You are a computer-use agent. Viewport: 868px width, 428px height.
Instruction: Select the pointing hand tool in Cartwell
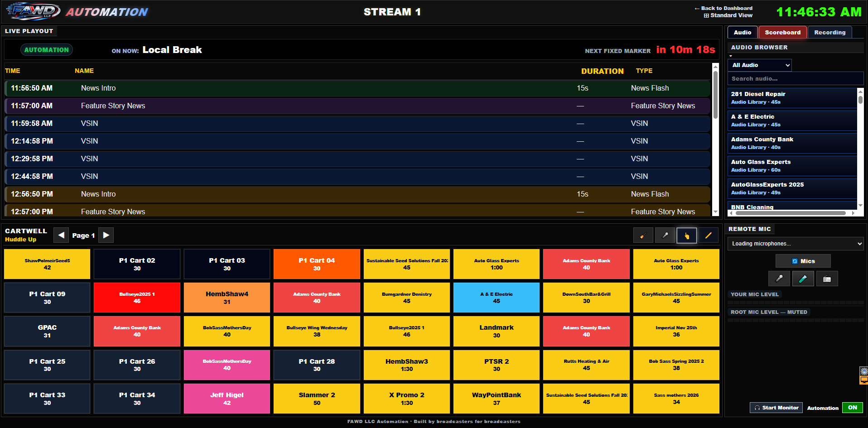687,236
